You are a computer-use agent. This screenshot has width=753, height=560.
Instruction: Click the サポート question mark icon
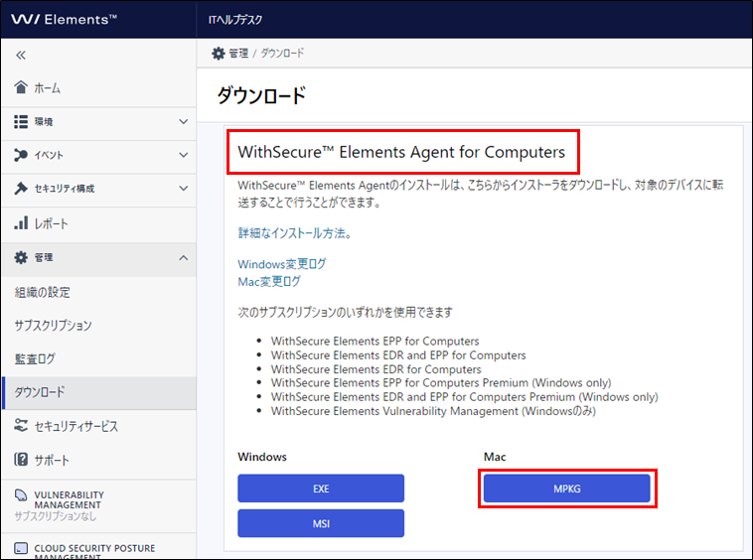21,460
